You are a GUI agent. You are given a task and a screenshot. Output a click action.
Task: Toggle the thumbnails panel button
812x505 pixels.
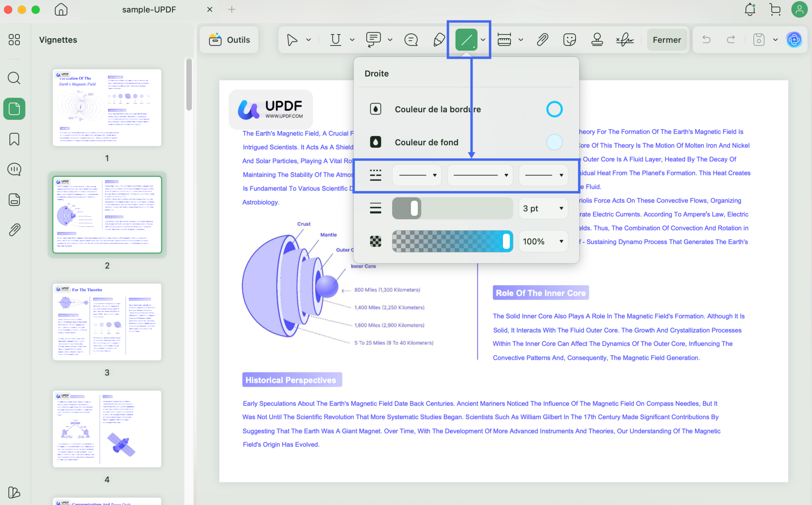[14, 109]
